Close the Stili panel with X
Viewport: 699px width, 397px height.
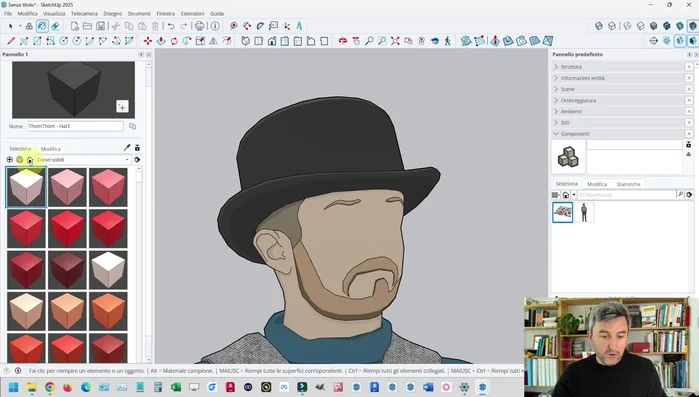(x=689, y=123)
